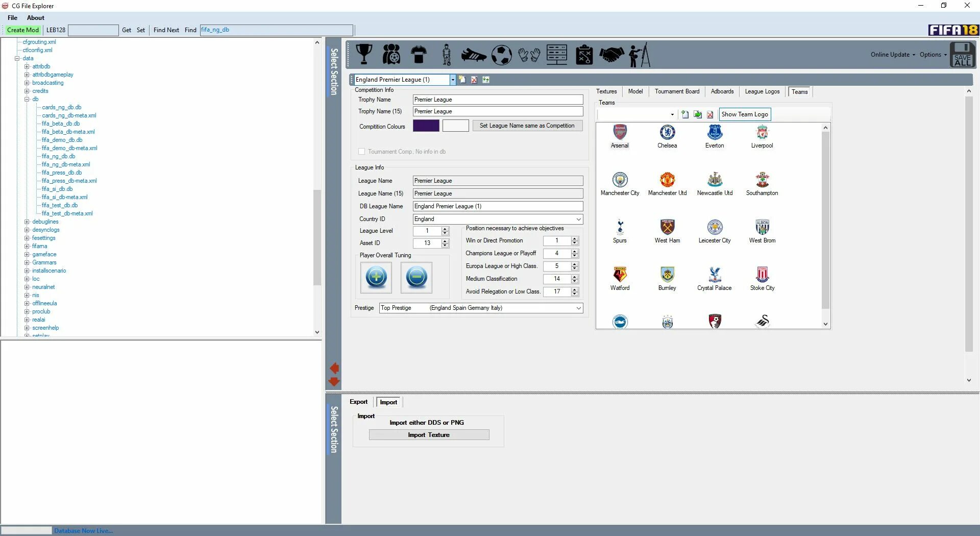
Task: Click the SAVE ALL floppy disk icon
Action: click(963, 55)
